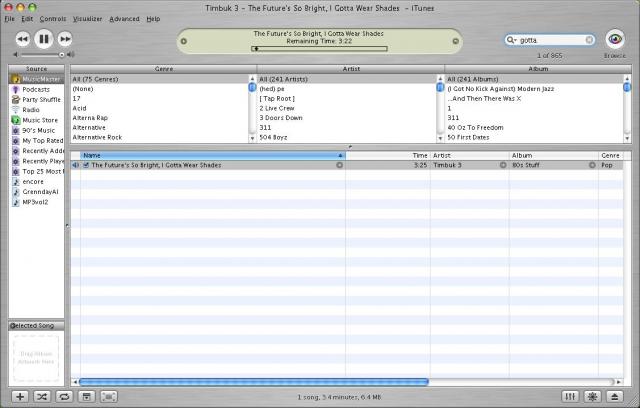Click the song playback progress bar
The width and height of the screenshot is (640, 408).
pyautogui.click(x=319, y=49)
